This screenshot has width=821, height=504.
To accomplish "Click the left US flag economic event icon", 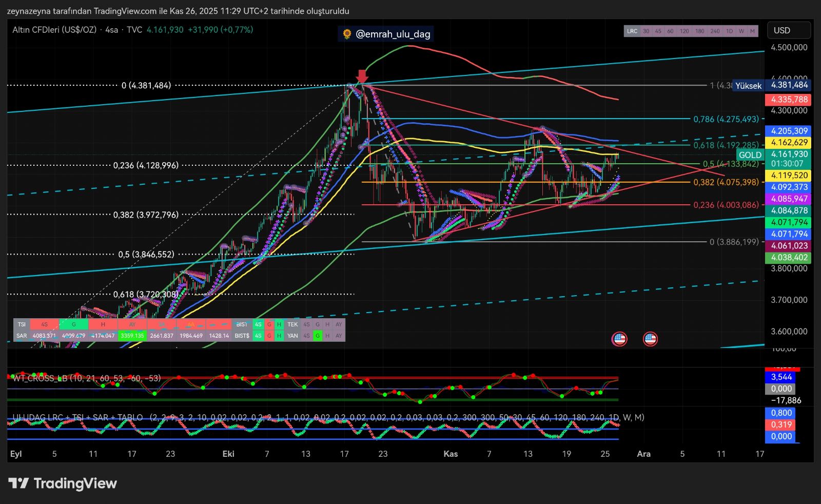I will 619,339.
